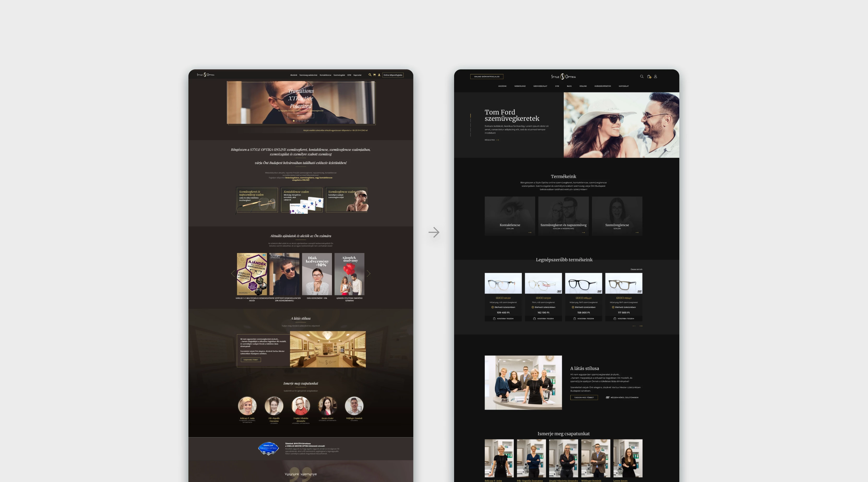Open Kapcsolat in the left page menu

click(357, 75)
